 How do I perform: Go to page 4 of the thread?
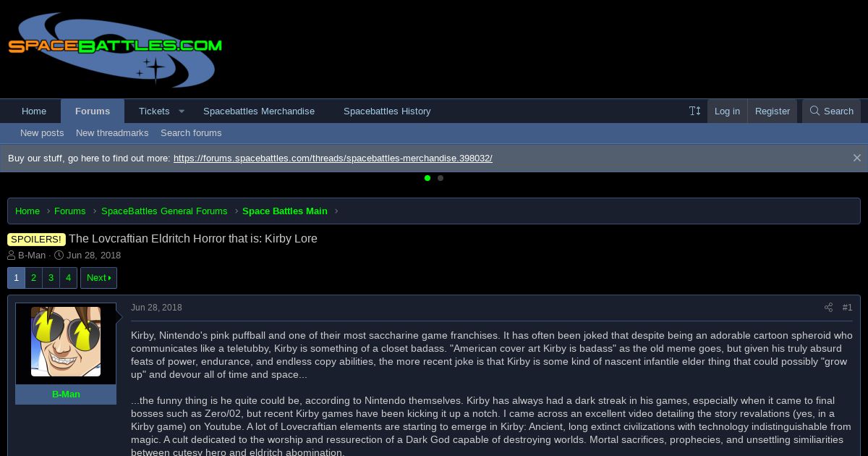click(x=68, y=278)
